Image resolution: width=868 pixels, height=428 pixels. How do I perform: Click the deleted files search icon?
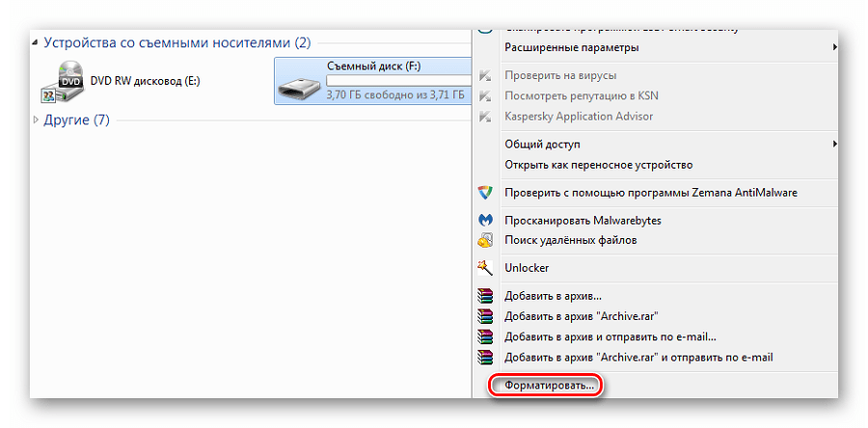[x=485, y=240]
